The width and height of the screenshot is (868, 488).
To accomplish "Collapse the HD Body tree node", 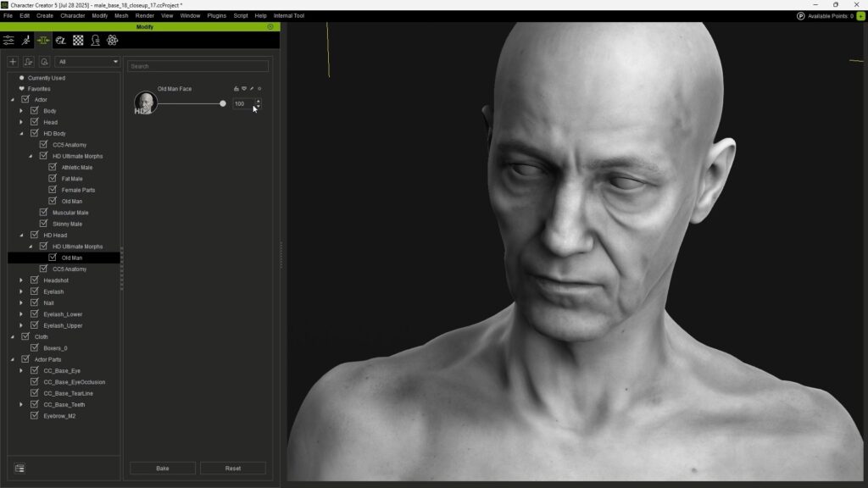I will click(21, 134).
